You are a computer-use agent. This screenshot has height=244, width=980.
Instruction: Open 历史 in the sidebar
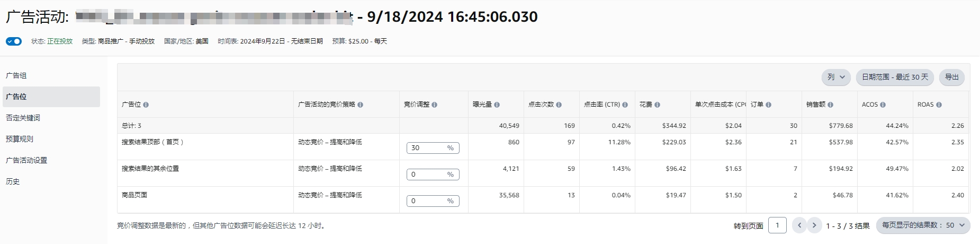pyautogui.click(x=13, y=181)
